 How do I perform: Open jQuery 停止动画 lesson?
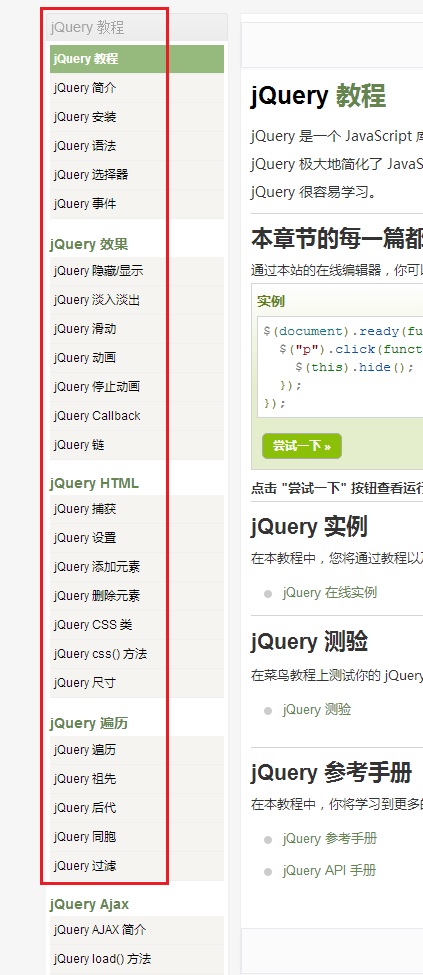pos(137,387)
